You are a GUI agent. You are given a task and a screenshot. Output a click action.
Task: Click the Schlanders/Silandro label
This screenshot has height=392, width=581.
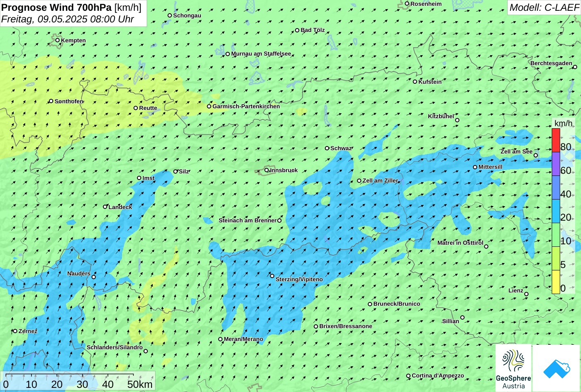[x=115, y=347]
